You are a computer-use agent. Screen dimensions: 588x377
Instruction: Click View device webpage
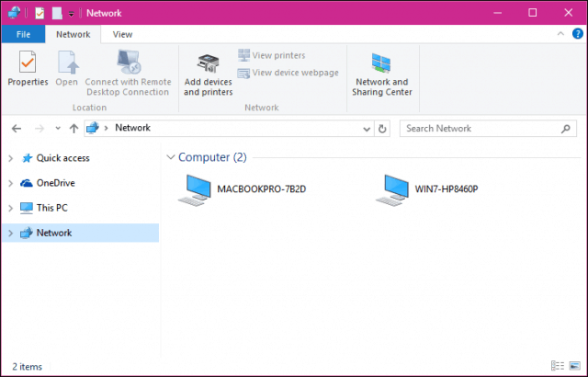point(288,73)
